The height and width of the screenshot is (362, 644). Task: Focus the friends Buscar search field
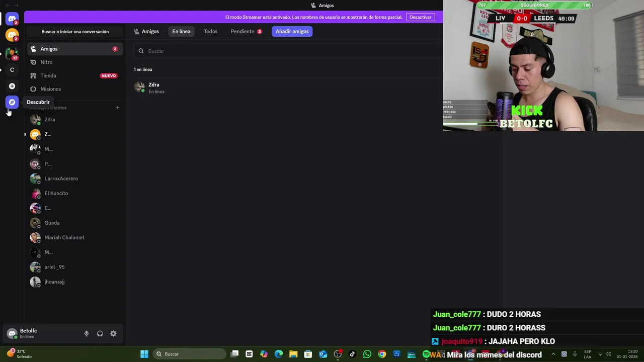(x=288, y=51)
